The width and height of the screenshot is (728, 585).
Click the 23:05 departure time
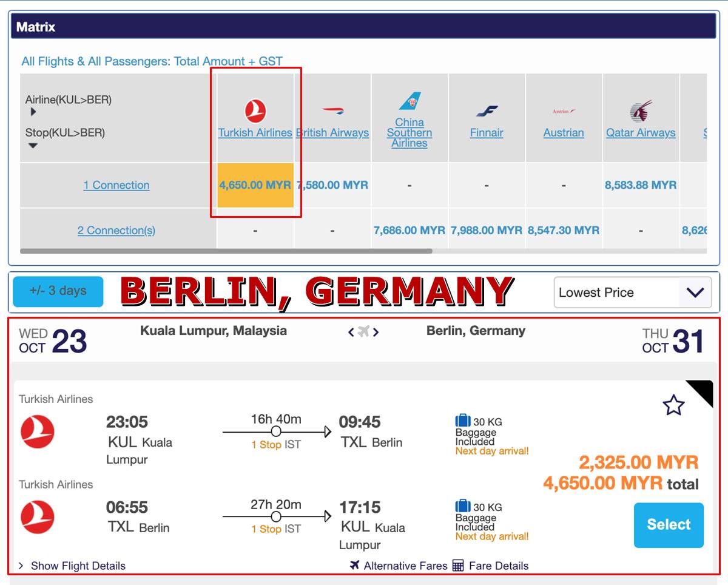point(127,422)
